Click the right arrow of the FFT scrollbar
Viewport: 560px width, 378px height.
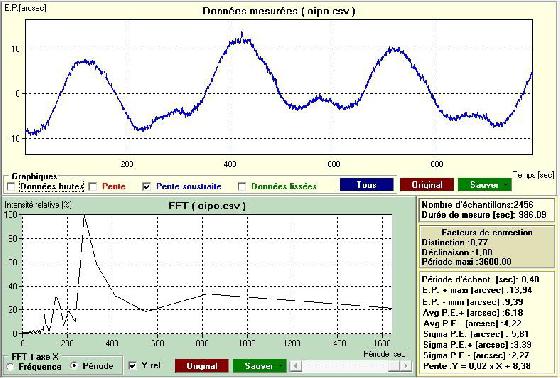click(x=406, y=366)
